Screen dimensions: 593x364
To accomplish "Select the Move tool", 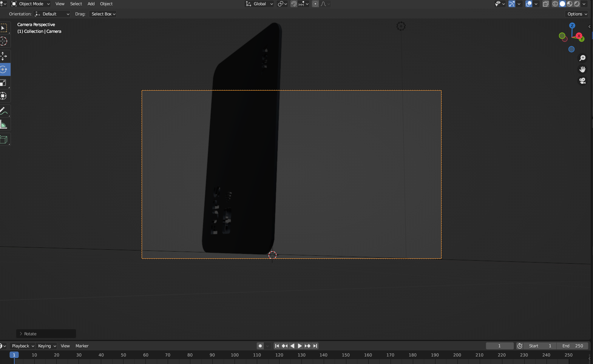I will 4,56.
